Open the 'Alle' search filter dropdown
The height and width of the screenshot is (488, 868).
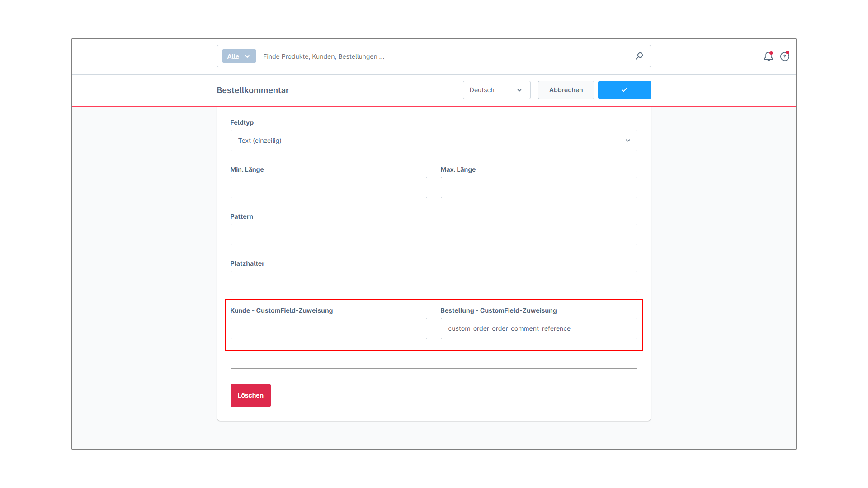click(239, 56)
